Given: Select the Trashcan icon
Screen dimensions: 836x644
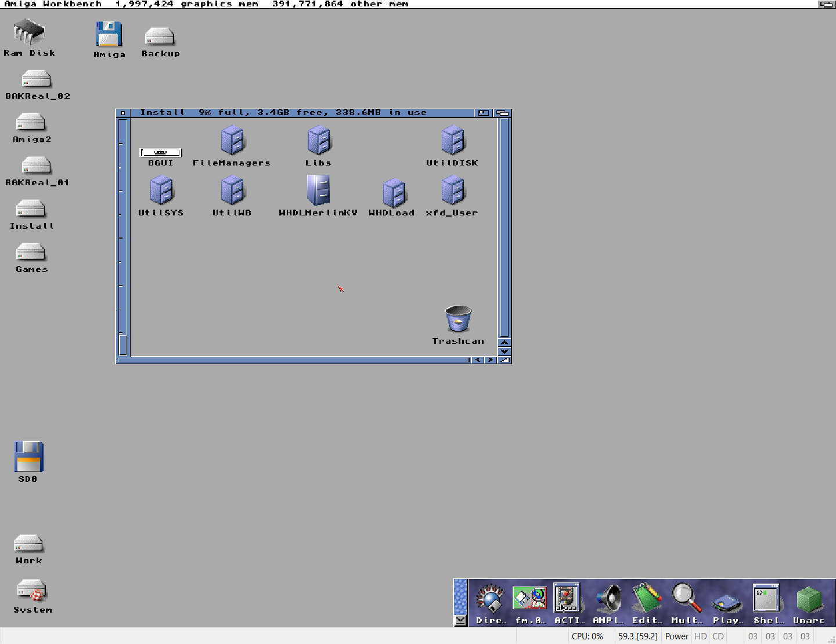Looking at the screenshot, I should (x=458, y=319).
